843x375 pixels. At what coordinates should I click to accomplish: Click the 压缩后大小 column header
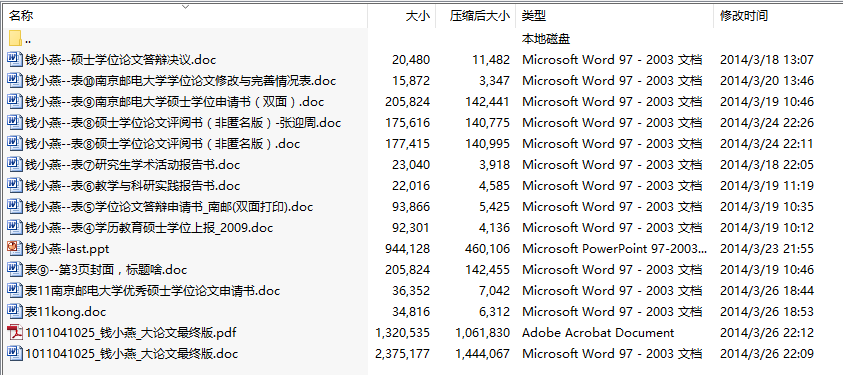pyautogui.click(x=479, y=16)
